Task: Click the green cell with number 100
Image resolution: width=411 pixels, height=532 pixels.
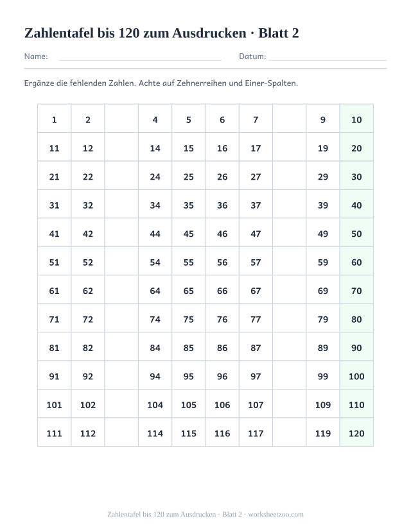Action: click(x=356, y=375)
